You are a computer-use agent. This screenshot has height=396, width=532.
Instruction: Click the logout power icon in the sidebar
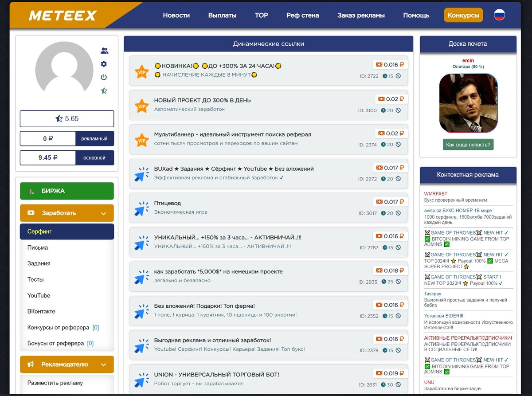point(104,77)
